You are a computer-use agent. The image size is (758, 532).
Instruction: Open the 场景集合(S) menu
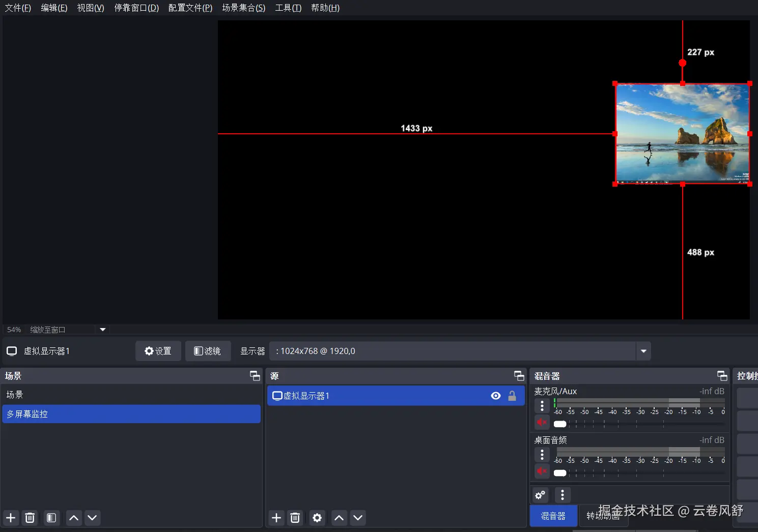244,8
